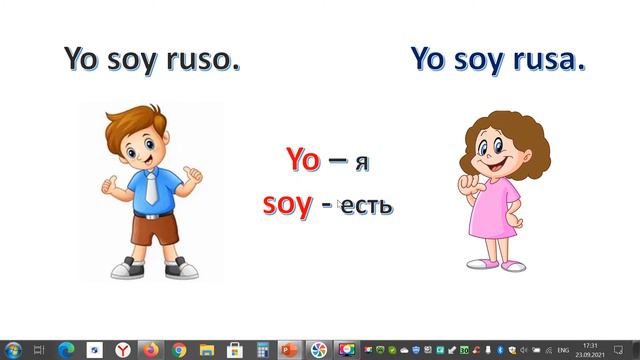The width and height of the screenshot is (640, 360).
Task: Open the screen recorder monitor icon
Action: [347, 350]
